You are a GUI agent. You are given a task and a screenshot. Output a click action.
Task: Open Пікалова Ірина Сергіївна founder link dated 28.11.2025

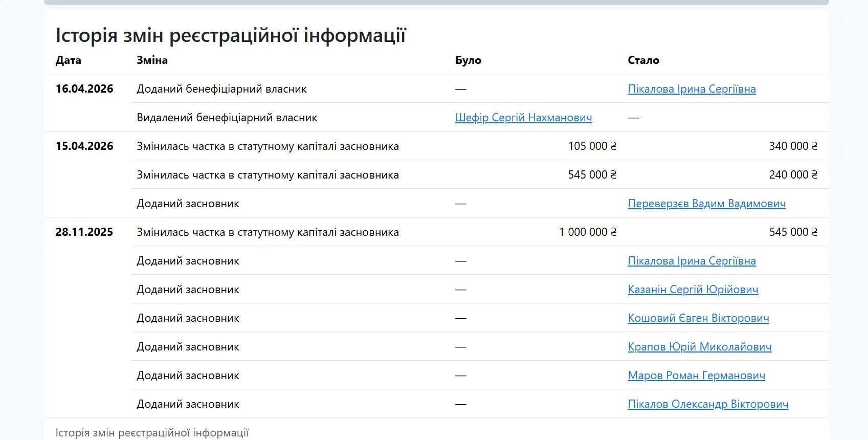tap(692, 261)
